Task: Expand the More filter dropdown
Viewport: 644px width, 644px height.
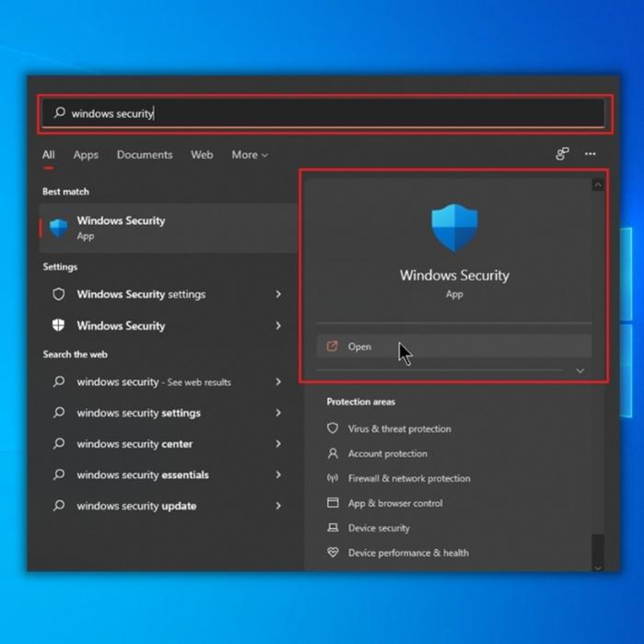Action: (x=250, y=155)
